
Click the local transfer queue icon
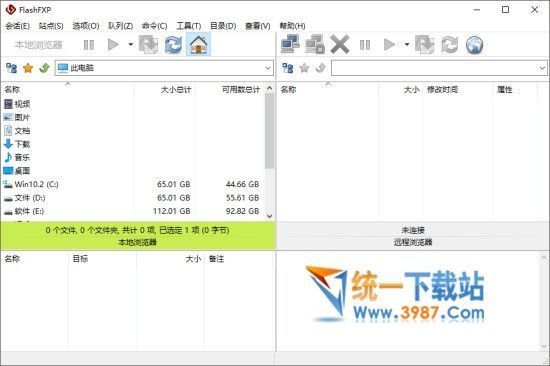(148, 45)
